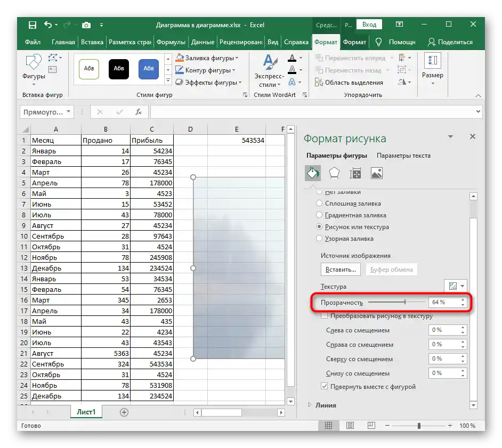This screenshot has height=448, width=502.
Task: Click the Вставить... button
Action: click(x=341, y=270)
